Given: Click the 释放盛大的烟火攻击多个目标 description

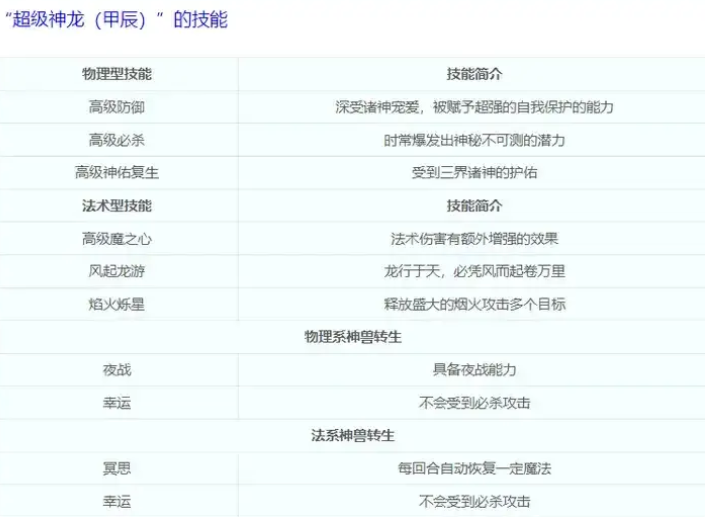Looking at the screenshot, I should 474,304.
